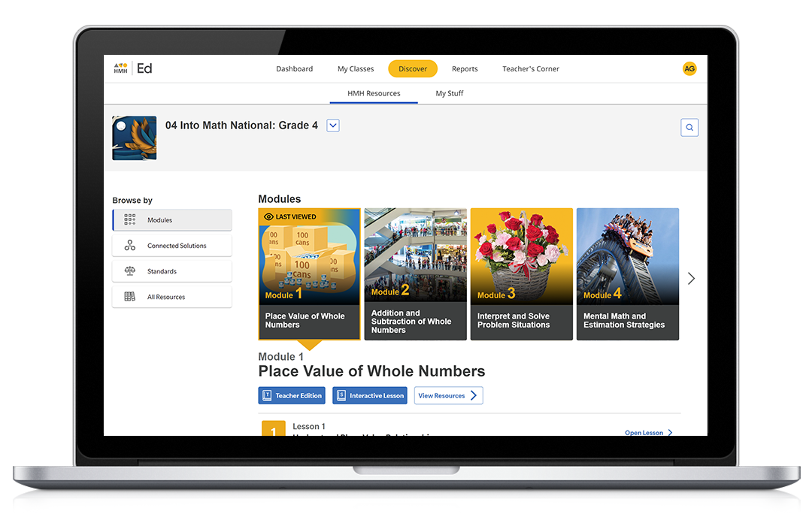Switch to the HMH Resources tab
The width and height of the screenshot is (812, 526).
click(374, 93)
